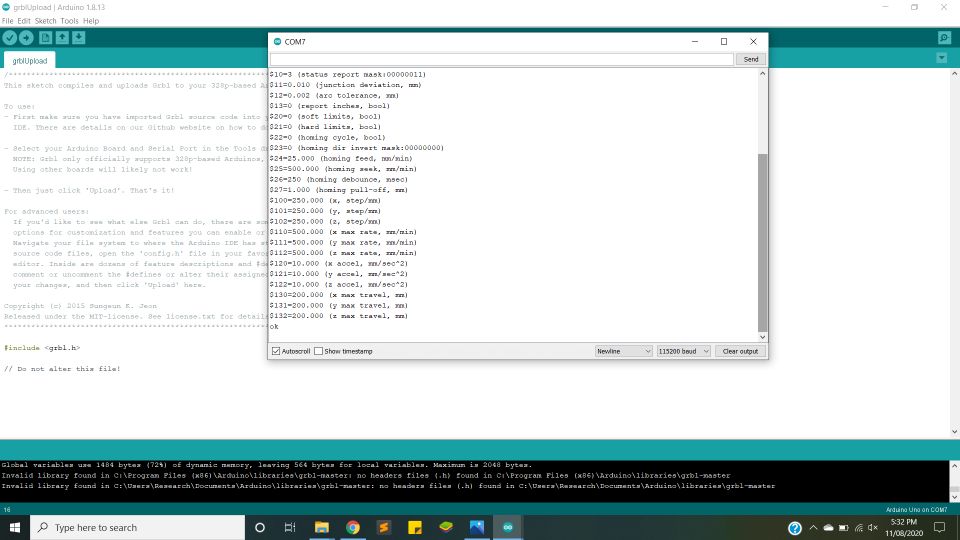Open the notification Action Center icon
Viewport: 960px width, 540px height.
940,528
